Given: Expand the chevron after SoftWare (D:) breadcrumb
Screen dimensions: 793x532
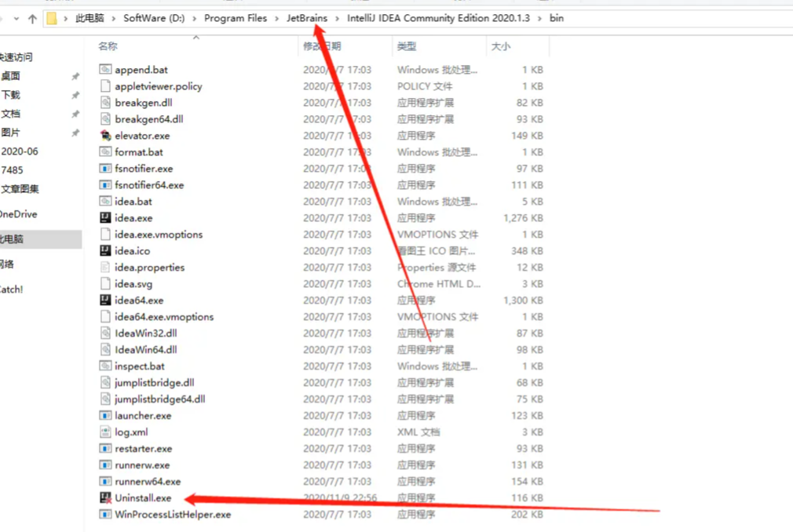Looking at the screenshot, I should click(195, 19).
